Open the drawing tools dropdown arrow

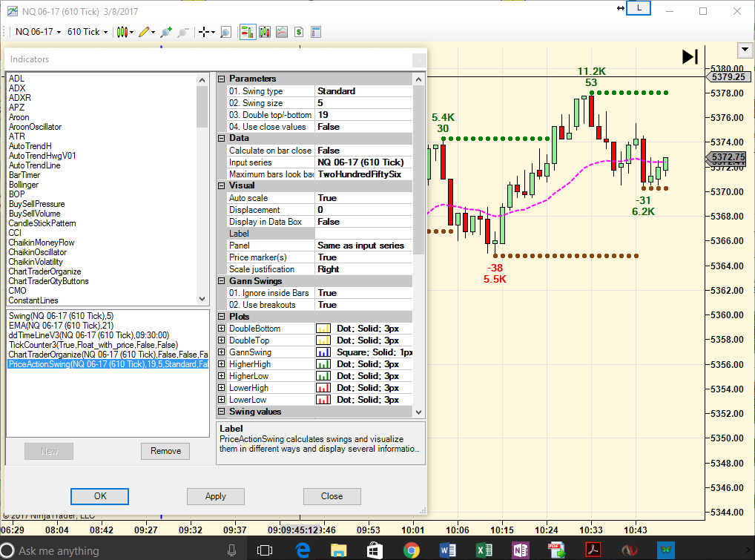pyautogui.click(x=153, y=33)
